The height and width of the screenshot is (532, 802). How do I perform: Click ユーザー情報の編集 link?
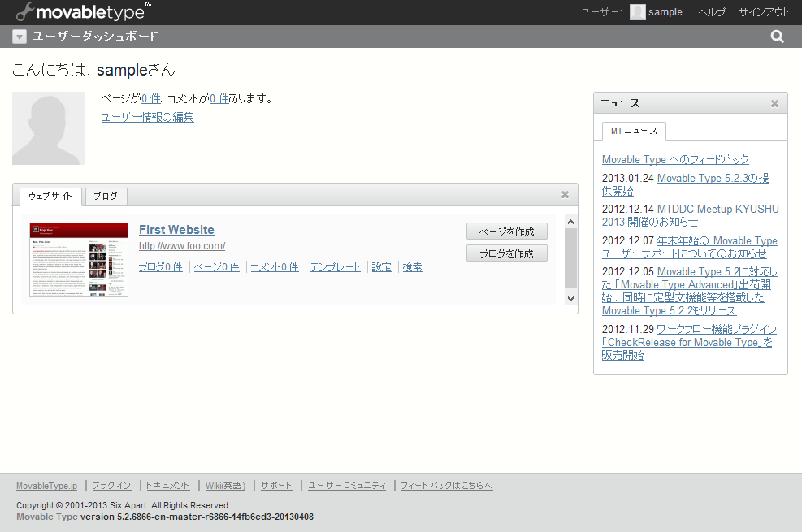(x=147, y=117)
